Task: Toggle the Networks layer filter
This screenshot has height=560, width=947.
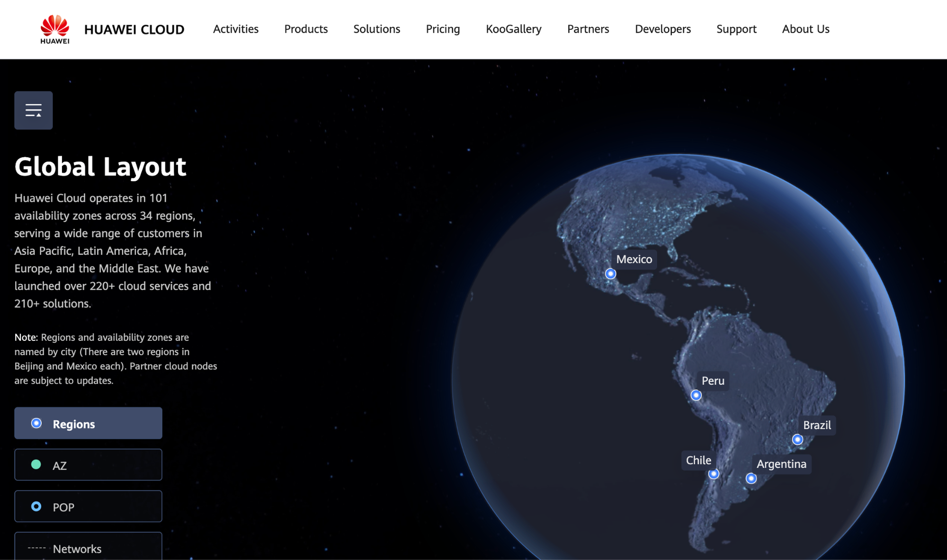Action: pyautogui.click(x=88, y=548)
